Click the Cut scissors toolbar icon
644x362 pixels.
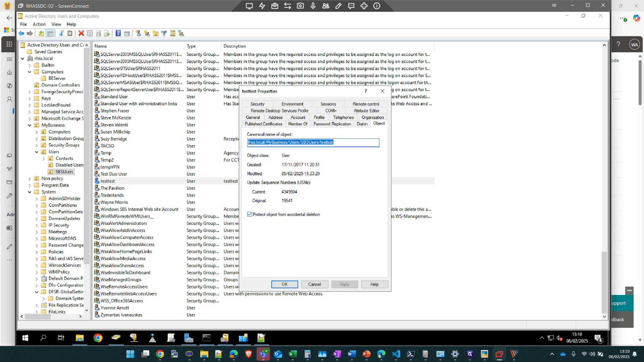(x=61, y=33)
